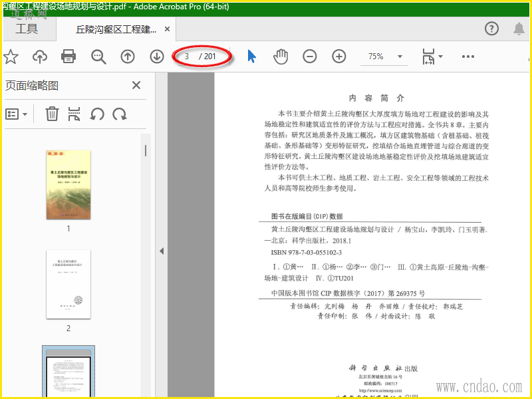The image size is (532, 399).
Task: Select page 1 cover thumbnail
Action: [x=68, y=185]
